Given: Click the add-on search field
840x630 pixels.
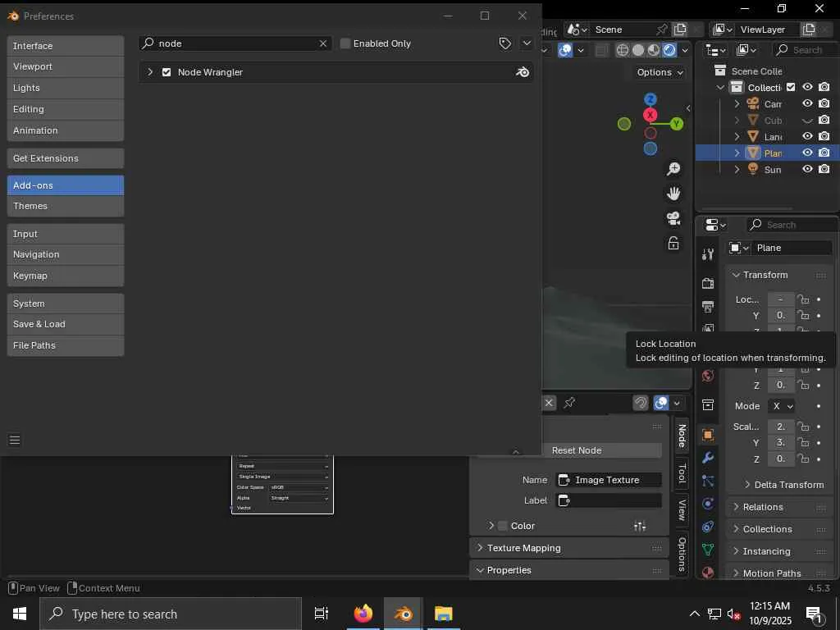Looking at the screenshot, I should tap(235, 43).
